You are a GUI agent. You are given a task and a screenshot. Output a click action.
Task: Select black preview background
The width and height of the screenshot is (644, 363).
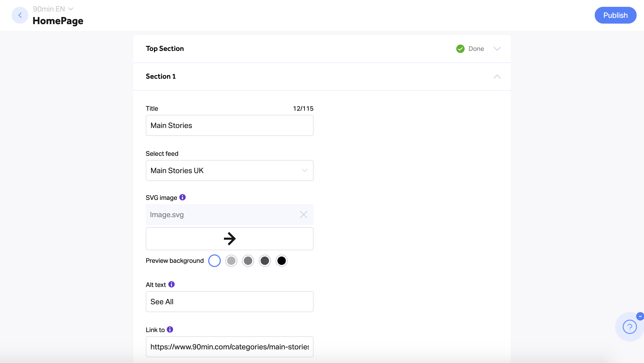282,261
